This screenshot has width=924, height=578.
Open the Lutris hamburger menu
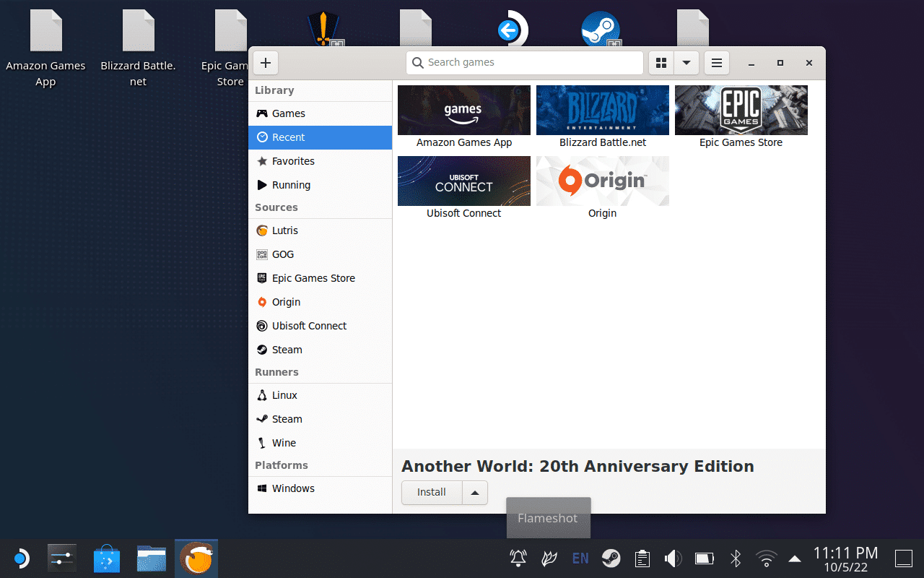point(717,63)
